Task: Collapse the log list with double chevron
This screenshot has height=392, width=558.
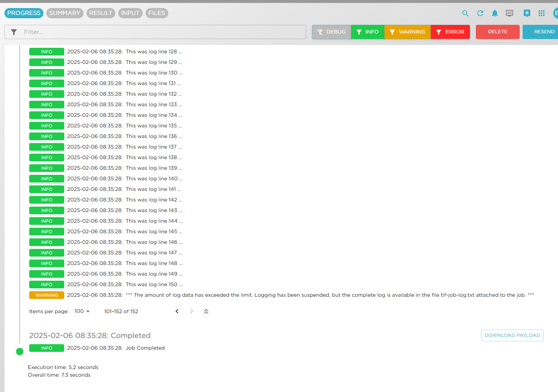Action: tap(206, 311)
